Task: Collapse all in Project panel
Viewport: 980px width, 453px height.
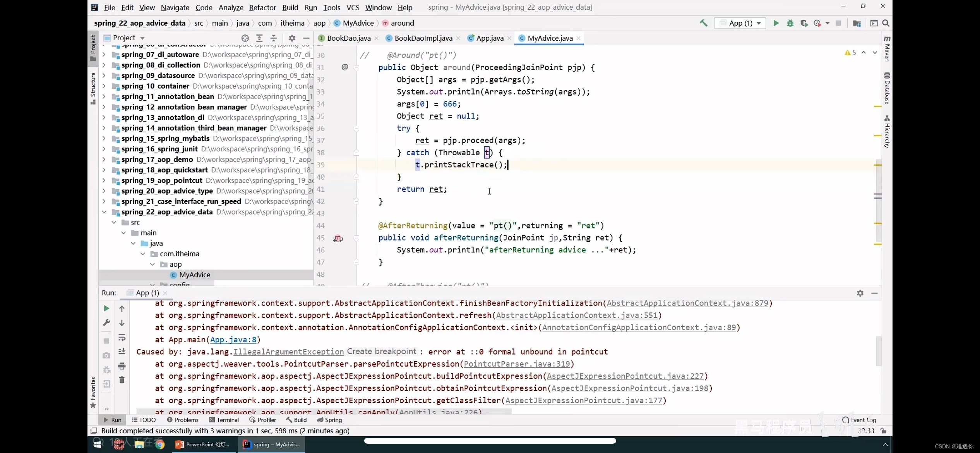Action: [274, 38]
